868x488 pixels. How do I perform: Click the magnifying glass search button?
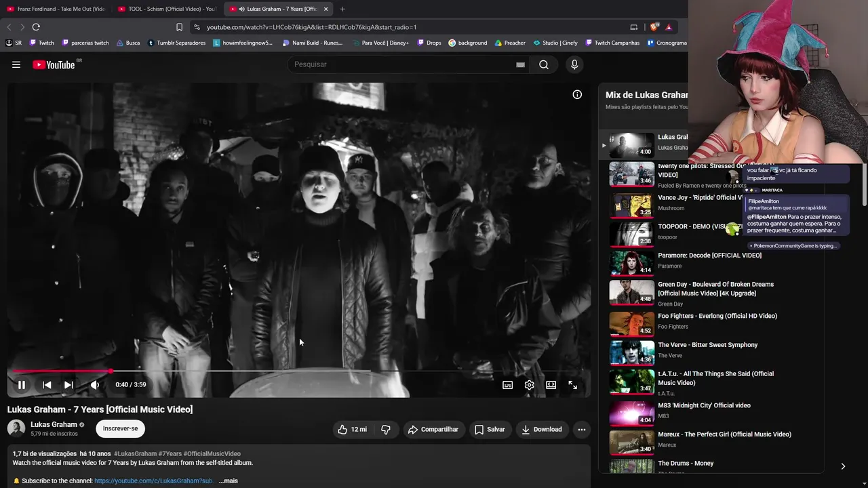tap(544, 64)
